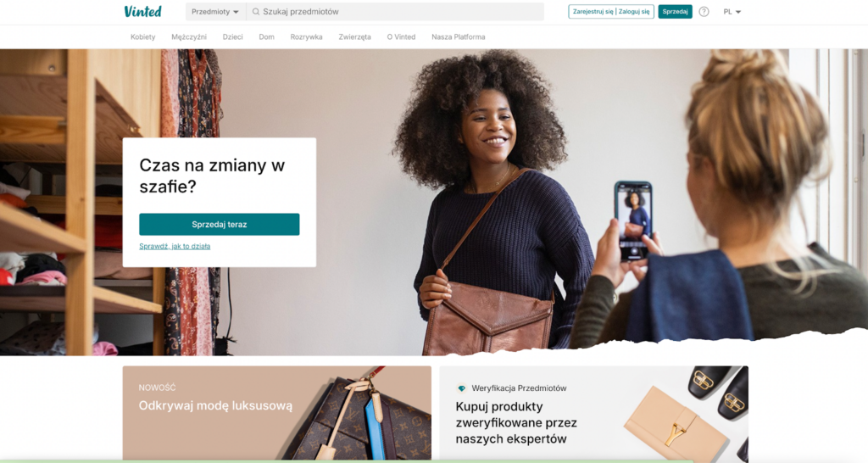
Task: Select the Dzieci category
Action: pos(232,37)
